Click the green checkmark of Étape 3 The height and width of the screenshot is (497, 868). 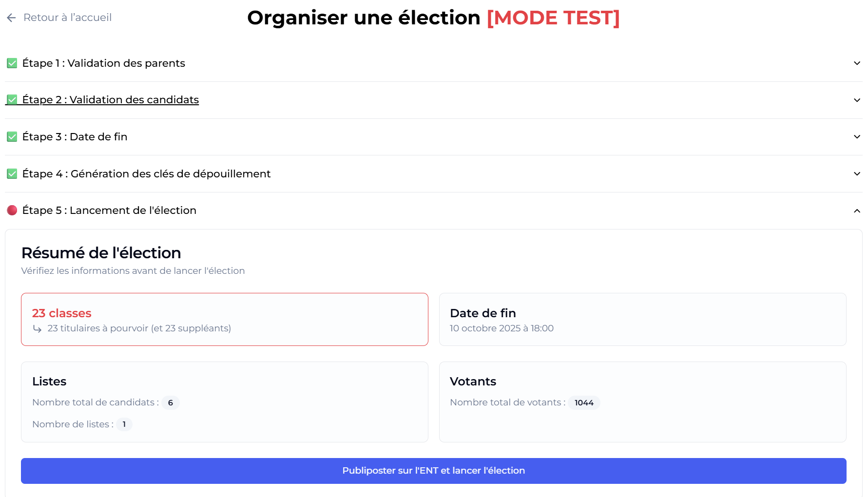[x=12, y=136]
